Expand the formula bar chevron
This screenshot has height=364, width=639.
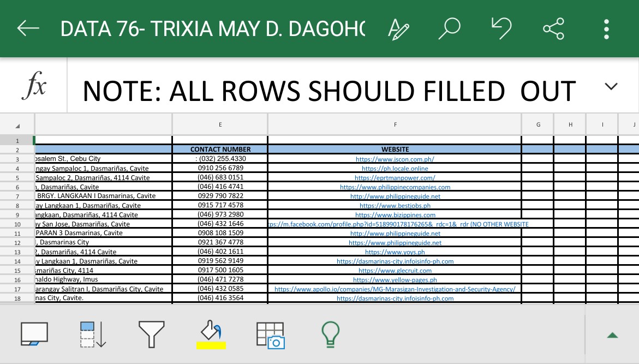611,86
